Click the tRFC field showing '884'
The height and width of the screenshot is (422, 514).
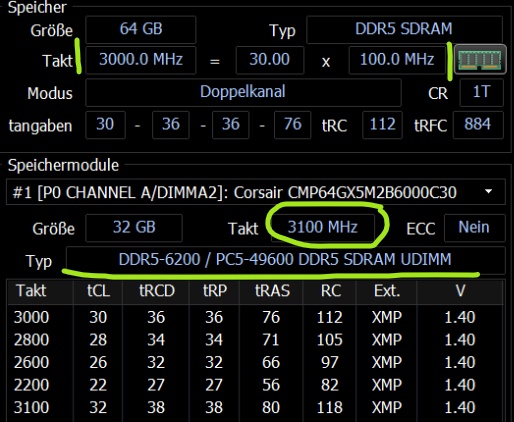pyautogui.click(x=478, y=125)
